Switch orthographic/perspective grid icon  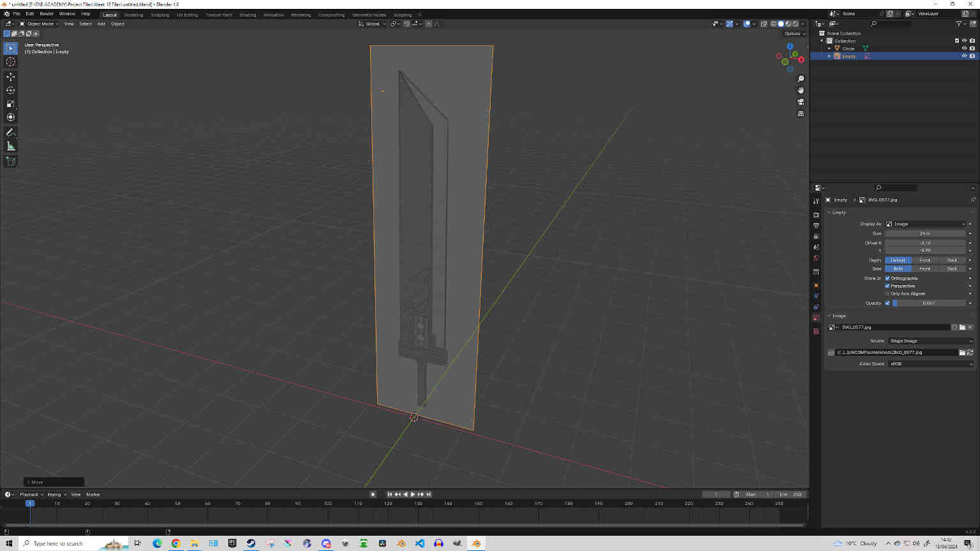pyautogui.click(x=801, y=114)
